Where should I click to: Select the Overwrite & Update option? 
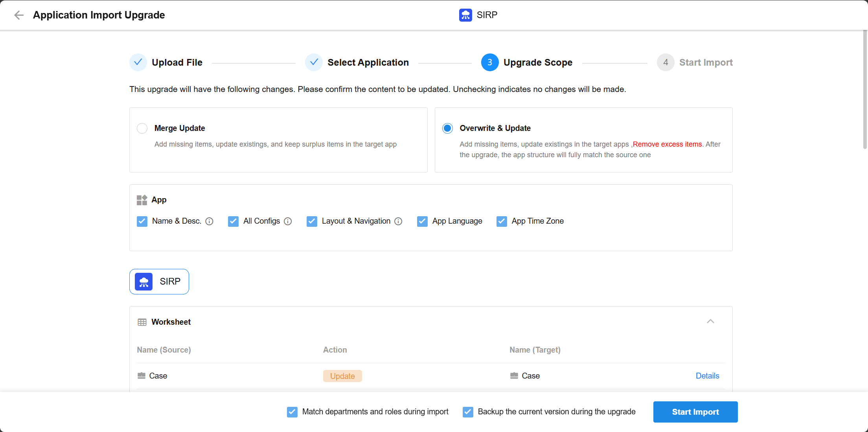pyautogui.click(x=447, y=129)
